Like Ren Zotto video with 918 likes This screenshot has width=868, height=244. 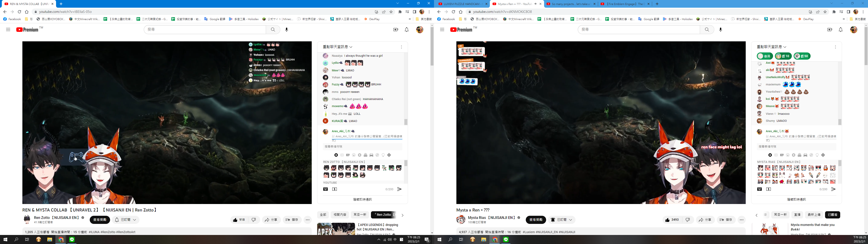tap(239, 220)
